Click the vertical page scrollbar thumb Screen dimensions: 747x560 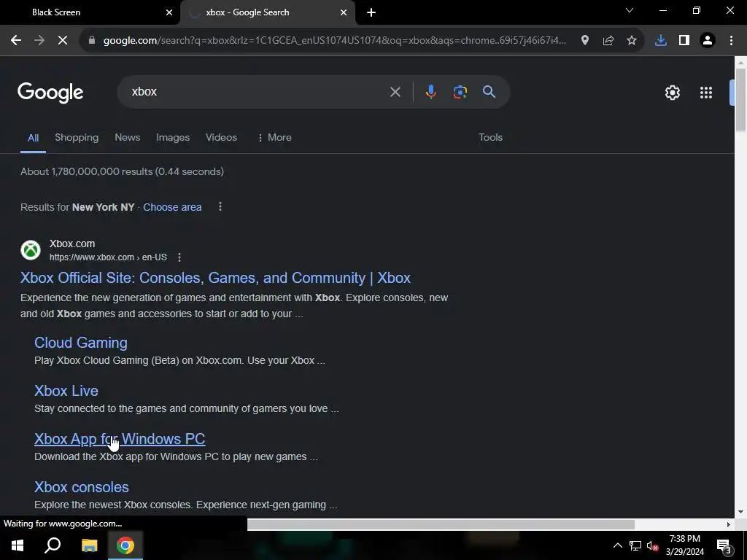tap(740, 100)
